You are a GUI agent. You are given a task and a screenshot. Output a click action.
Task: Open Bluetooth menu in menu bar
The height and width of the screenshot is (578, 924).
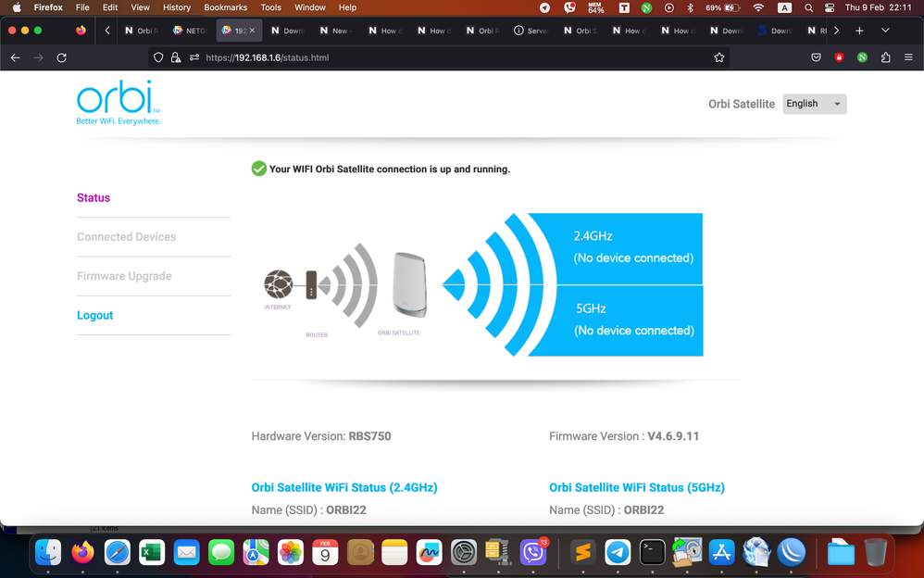coord(690,7)
